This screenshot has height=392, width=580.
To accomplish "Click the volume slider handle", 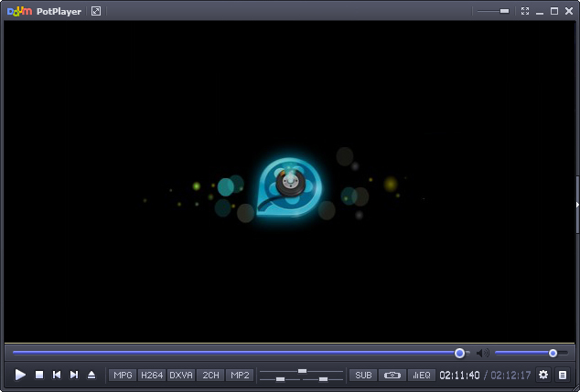I will click(x=553, y=354).
